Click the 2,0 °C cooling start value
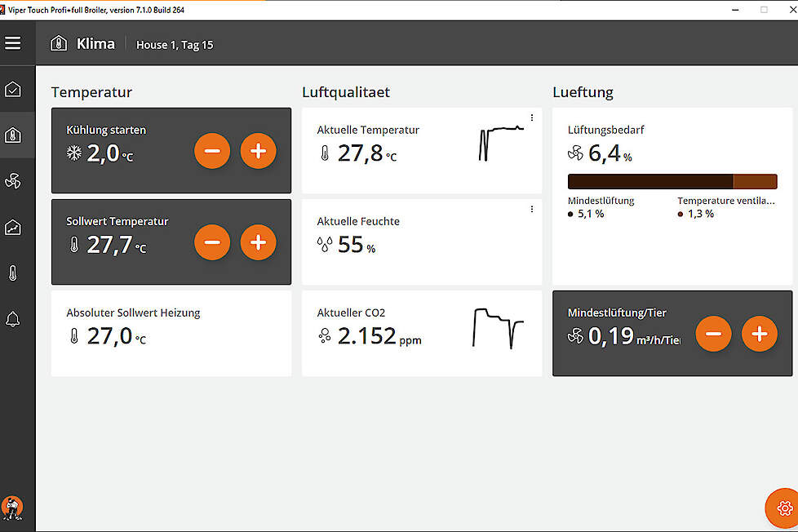 click(x=110, y=153)
